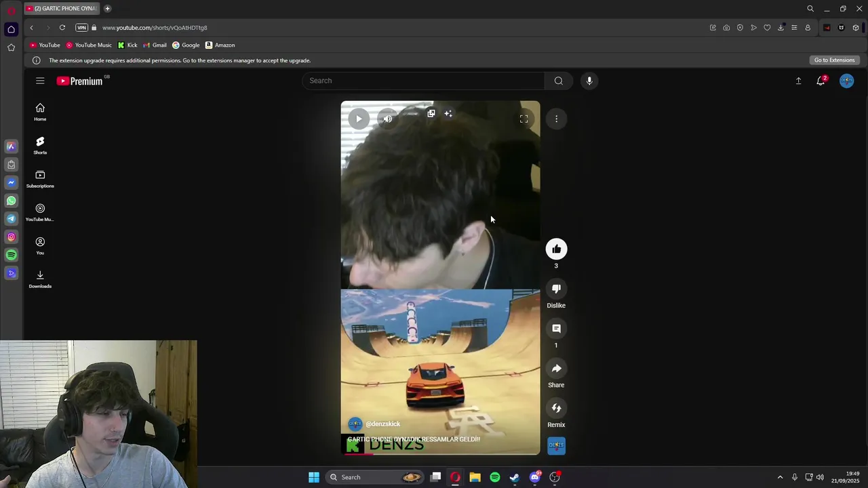
Task: Open Opera ad blocker shield icon
Action: point(740,28)
